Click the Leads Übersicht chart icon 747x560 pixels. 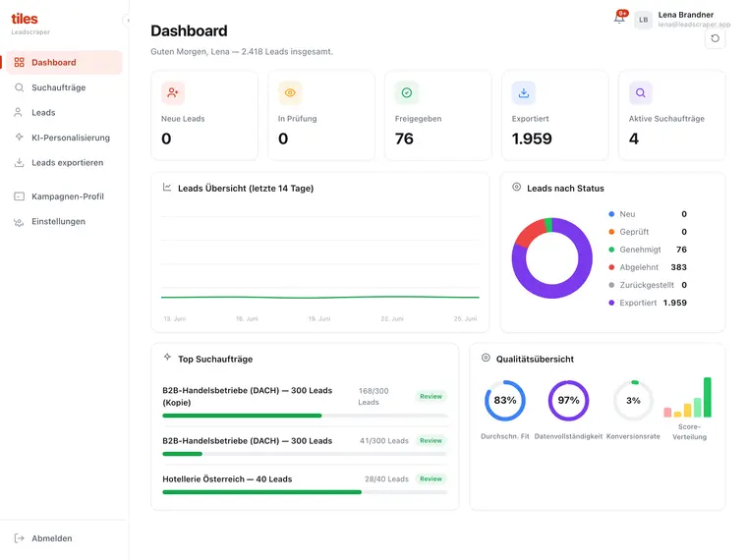(167, 187)
